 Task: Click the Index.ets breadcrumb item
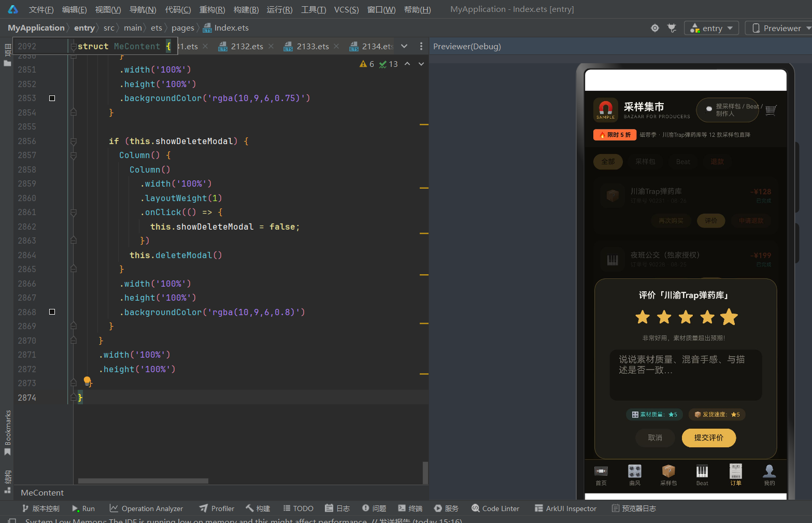click(x=226, y=28)
